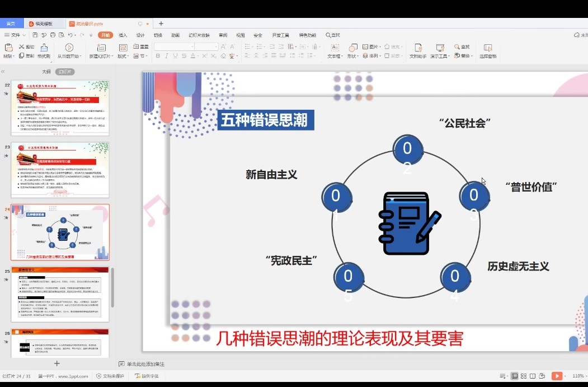The width and height of the screenshot is (588, 387).
Task: Click the 单击此处添加备注 notes area
Action: (x=145, y=364)
